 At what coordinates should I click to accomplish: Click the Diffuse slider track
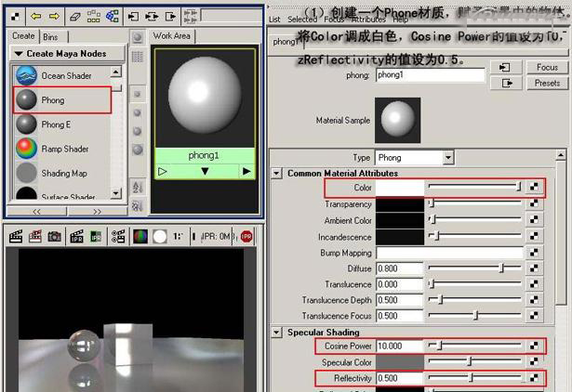475,268
